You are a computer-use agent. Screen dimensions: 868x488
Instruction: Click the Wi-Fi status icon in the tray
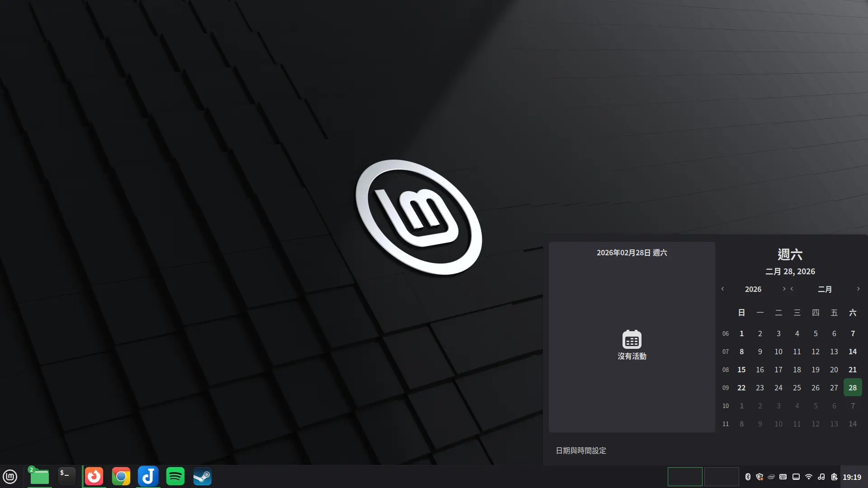coord(809,477)
